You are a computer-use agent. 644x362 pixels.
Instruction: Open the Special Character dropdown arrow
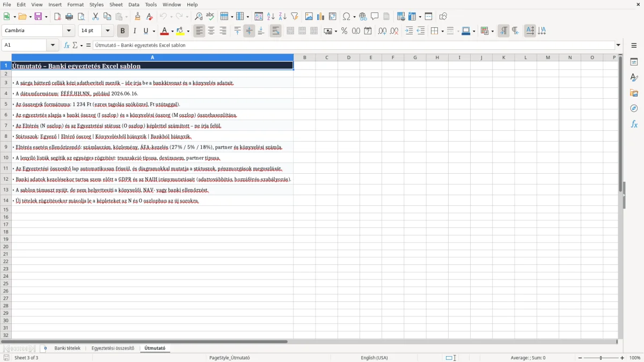tap(354, 17)
